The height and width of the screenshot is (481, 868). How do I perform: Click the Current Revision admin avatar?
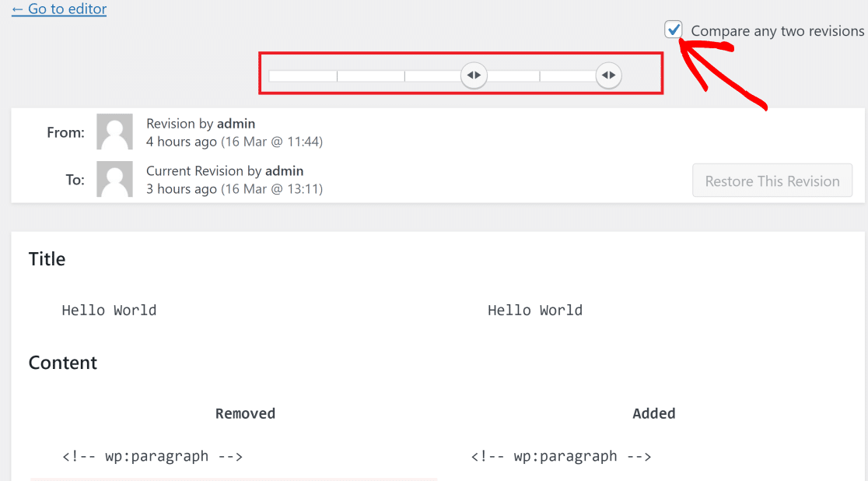coord(114,179)
